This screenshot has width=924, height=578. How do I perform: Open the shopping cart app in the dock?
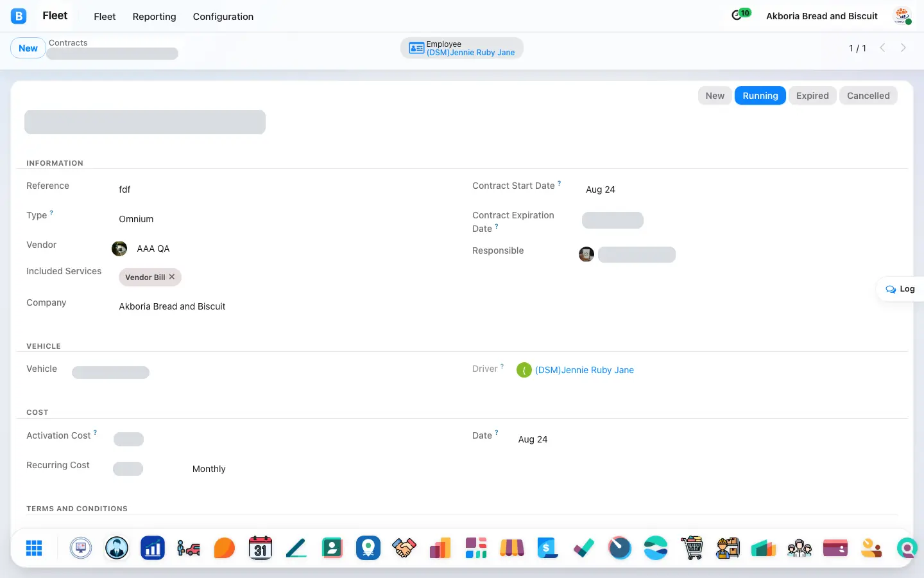tap(692, 548)
